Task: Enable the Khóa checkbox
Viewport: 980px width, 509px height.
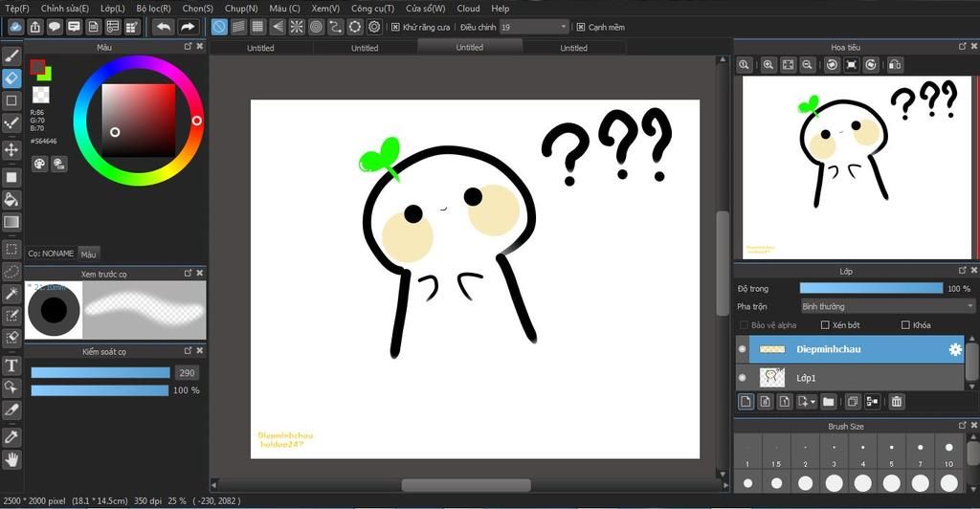Action: (905, 324)
